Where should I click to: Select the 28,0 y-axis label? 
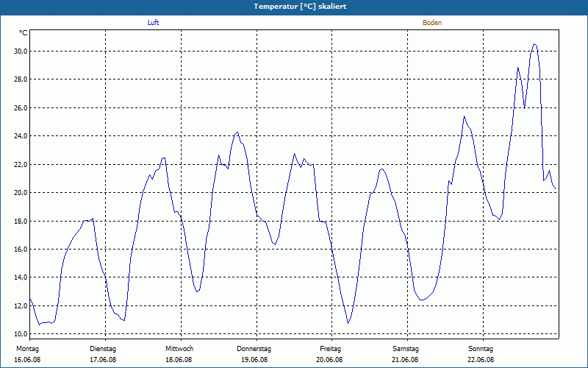[21, 79]
